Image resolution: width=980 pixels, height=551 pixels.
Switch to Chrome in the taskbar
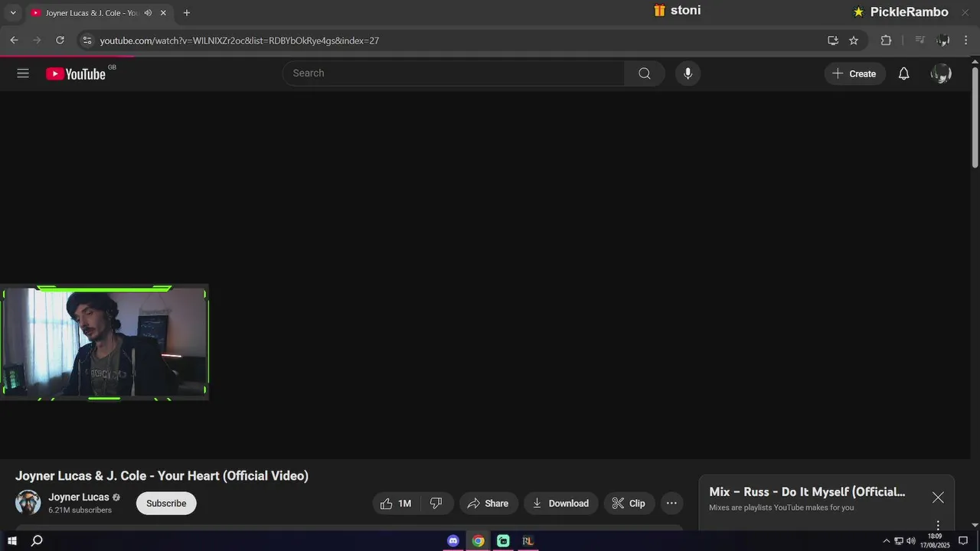click(478, 541)
